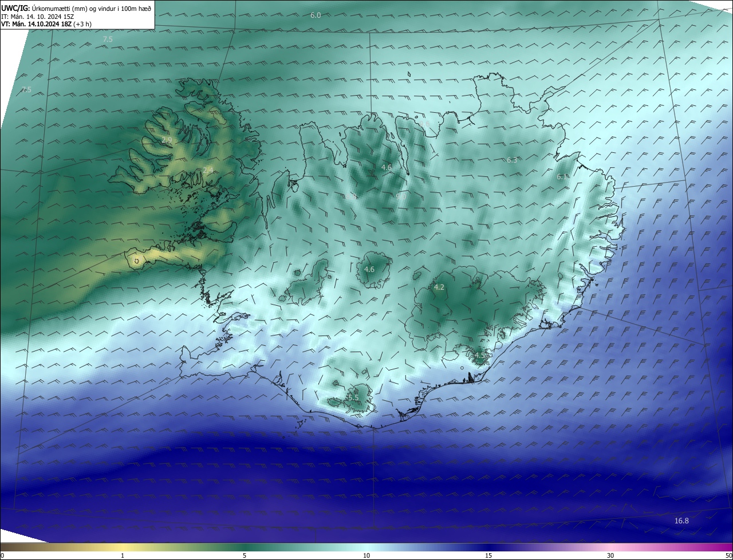The height and width of the screenshot is (560, 733).
Task: Click the '6.1' value label on the map
Action: (x=562, y=177)
